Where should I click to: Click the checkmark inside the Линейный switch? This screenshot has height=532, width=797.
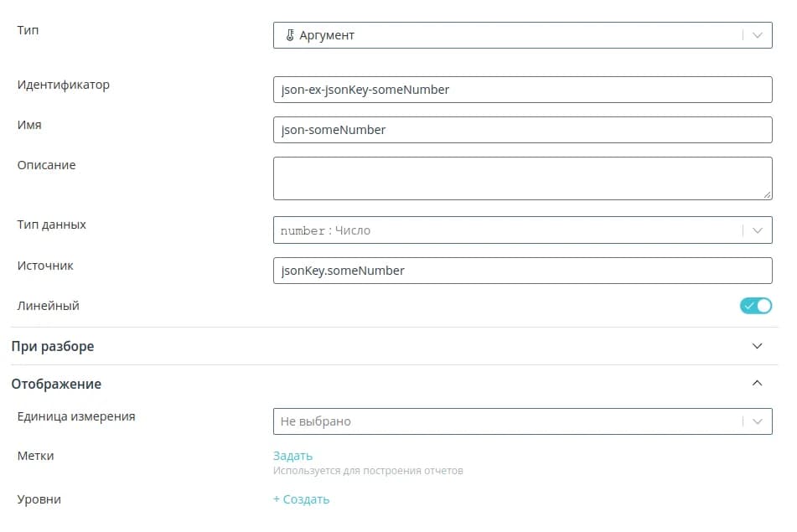click(x=749, y=306)
